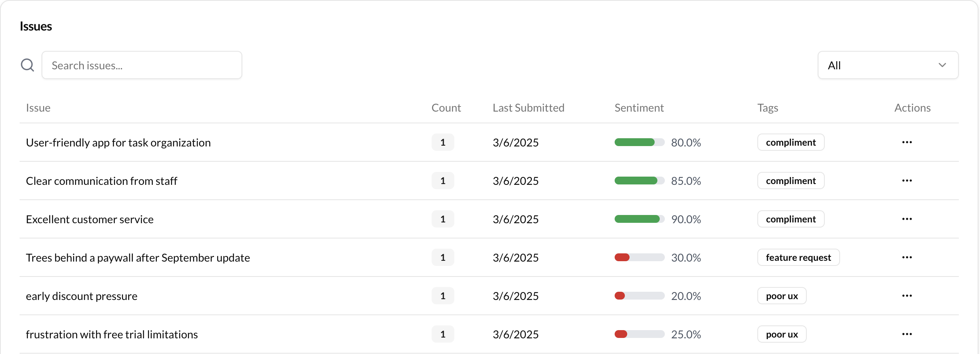Click poor ux tag on early discount row

tap(782, 296)
